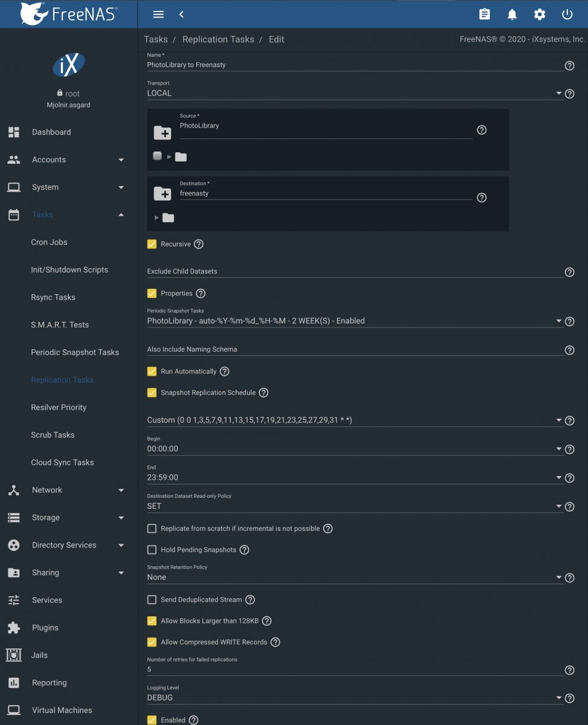588x725 pixels.
Task: Click the power icon in the top bar
Action: pos(567,14)
